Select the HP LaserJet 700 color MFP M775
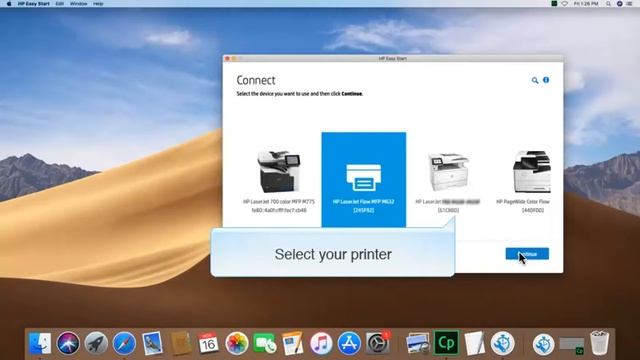 click(279, 181)
